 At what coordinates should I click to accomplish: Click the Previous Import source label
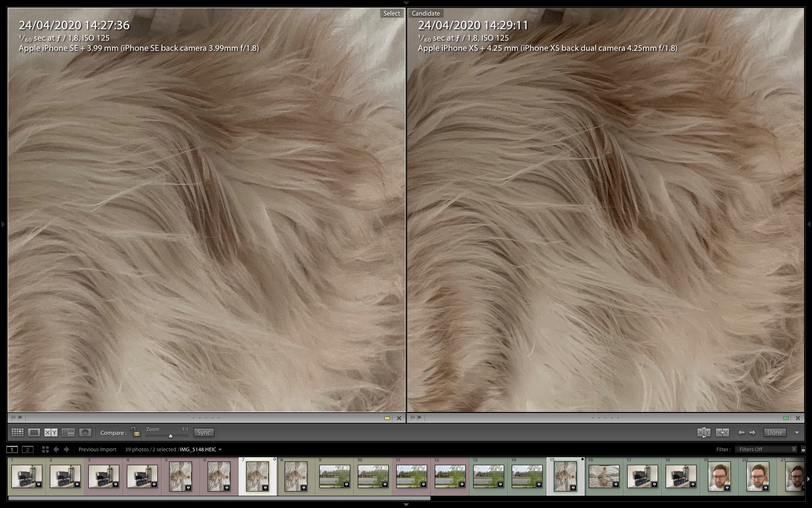click(x=97, y=449)
